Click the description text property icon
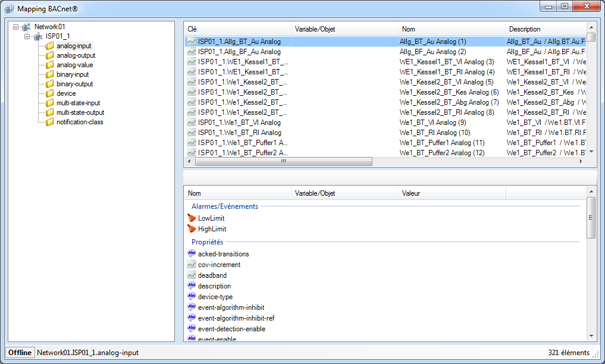 tap(192, 285)
